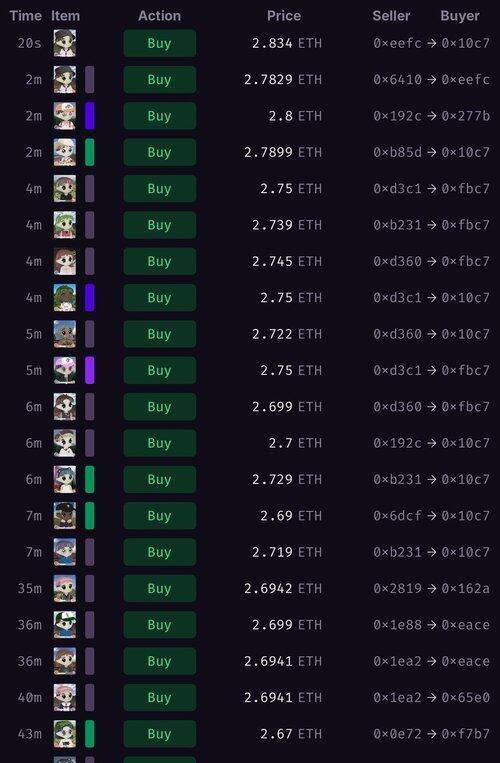
Task: Click the NFT avatar priced 2.8 ETH
Action: click(65, 116)
